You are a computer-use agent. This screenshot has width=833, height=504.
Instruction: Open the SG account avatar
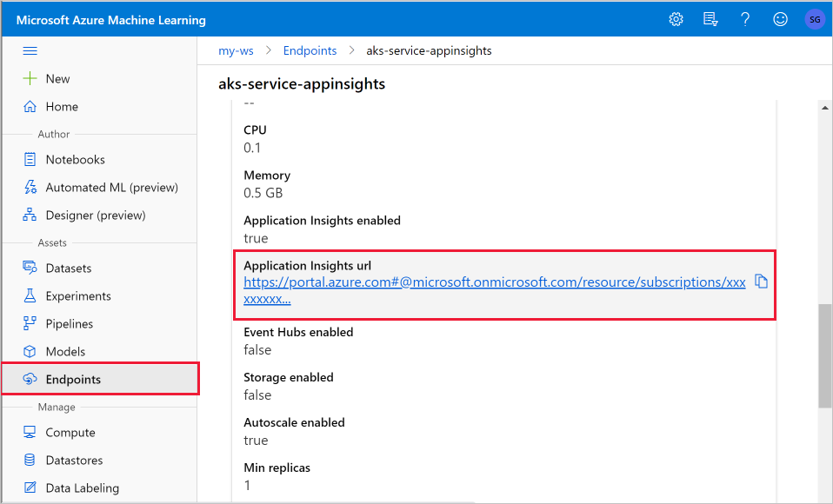(x=814, y=18)
